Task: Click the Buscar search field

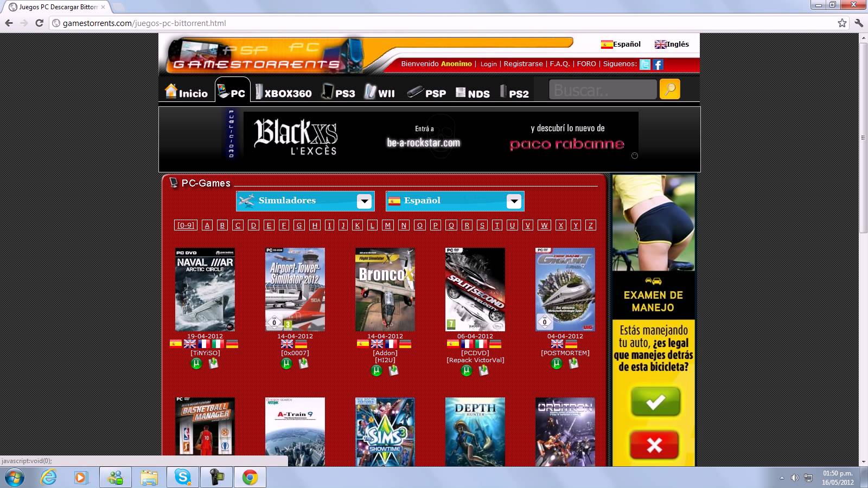Action: coord(603,89)
